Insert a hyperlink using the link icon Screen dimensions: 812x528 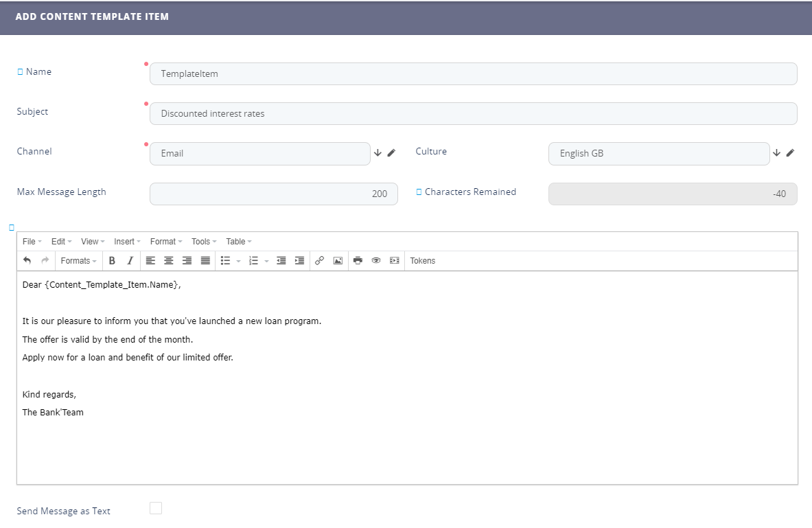click(x=319, y=261)
